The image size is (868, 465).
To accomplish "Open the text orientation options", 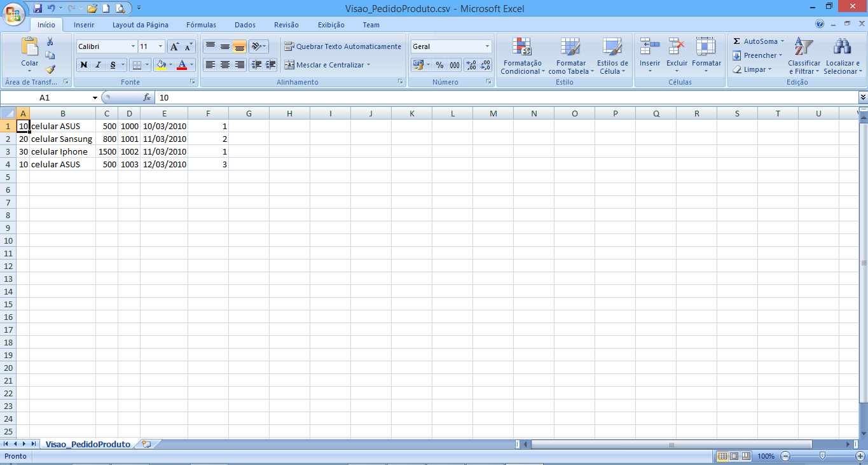I will click(258, 46).
